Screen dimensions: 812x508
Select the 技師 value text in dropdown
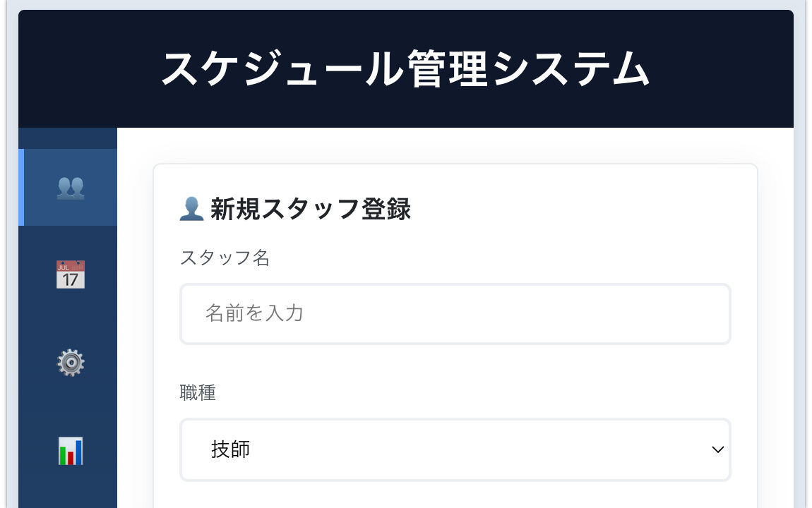pyautogui.click(x=231, y=449)
